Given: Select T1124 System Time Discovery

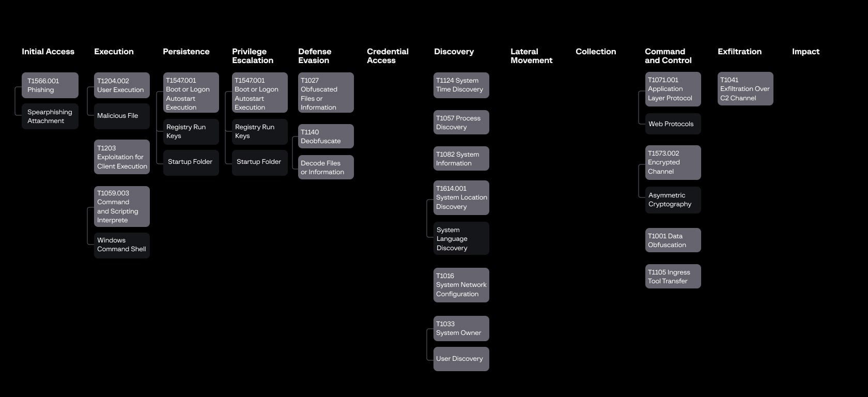Looking at the screenshot, I should tap(461, 85).
